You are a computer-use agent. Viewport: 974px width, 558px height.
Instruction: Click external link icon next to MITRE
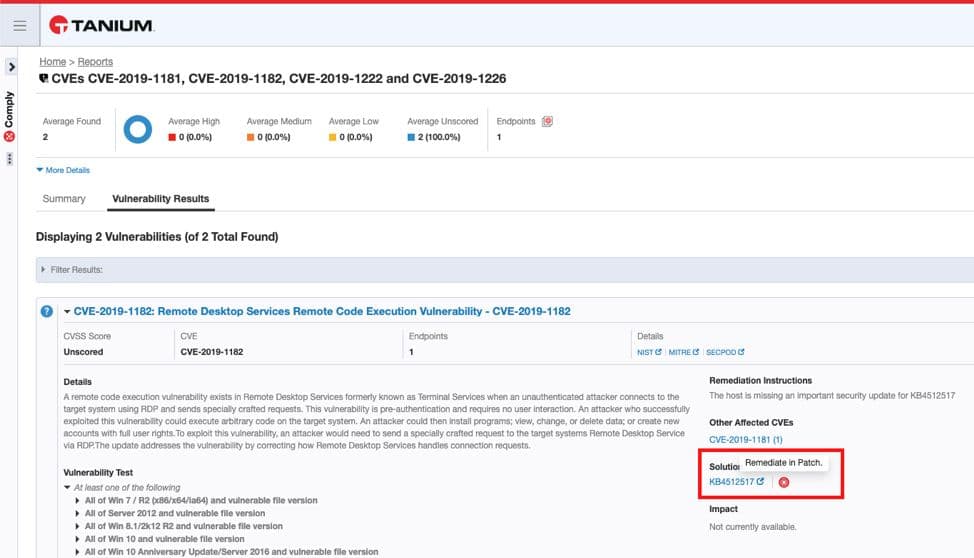[x=696, y=352]
